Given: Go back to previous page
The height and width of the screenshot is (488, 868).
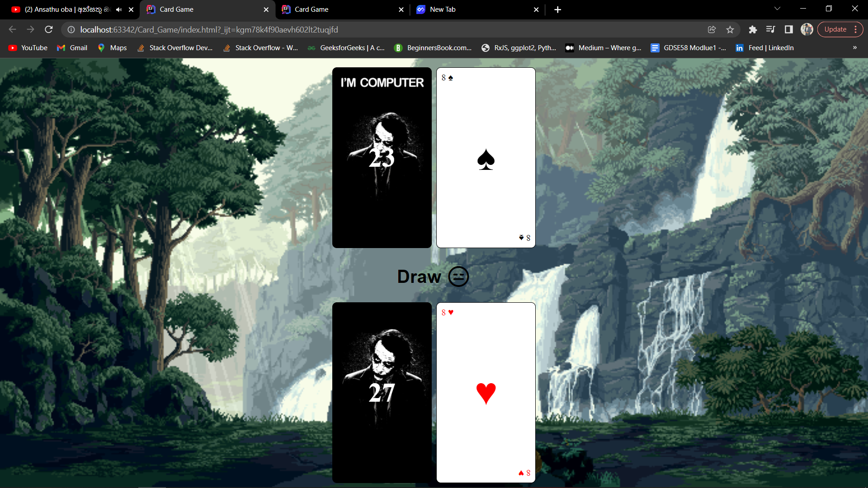Looking at the screenshot, I should pos(13,29).
